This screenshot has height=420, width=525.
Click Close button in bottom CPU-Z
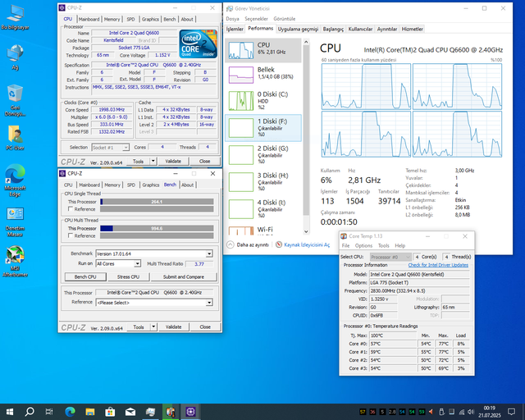click(205, 326)
